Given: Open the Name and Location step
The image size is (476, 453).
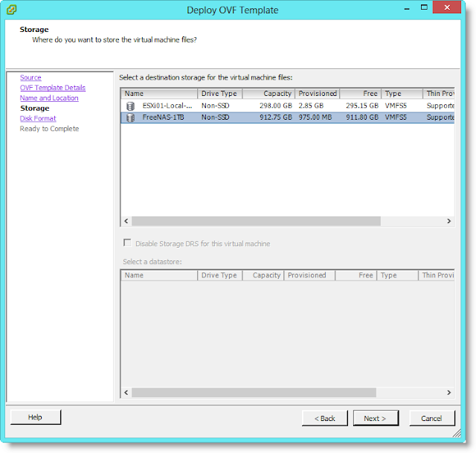Looking at the screenshot, I should 49,98.
